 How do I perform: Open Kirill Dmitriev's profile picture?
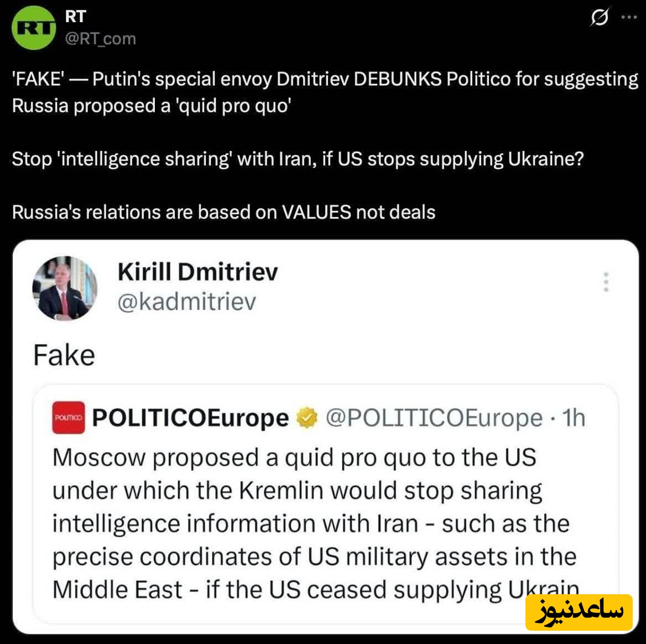(65, 288)
